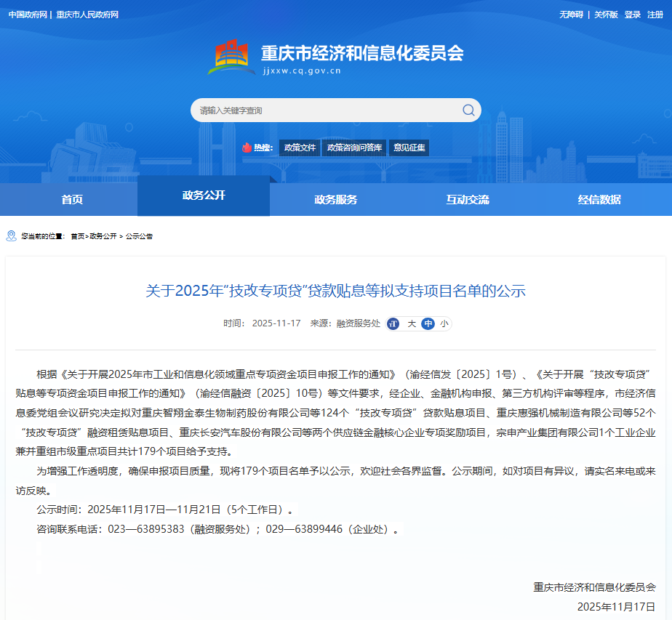672x620 pixels.
Task: Open the 重庆市人民政府网 top link
Action: (x=87, y=15)
